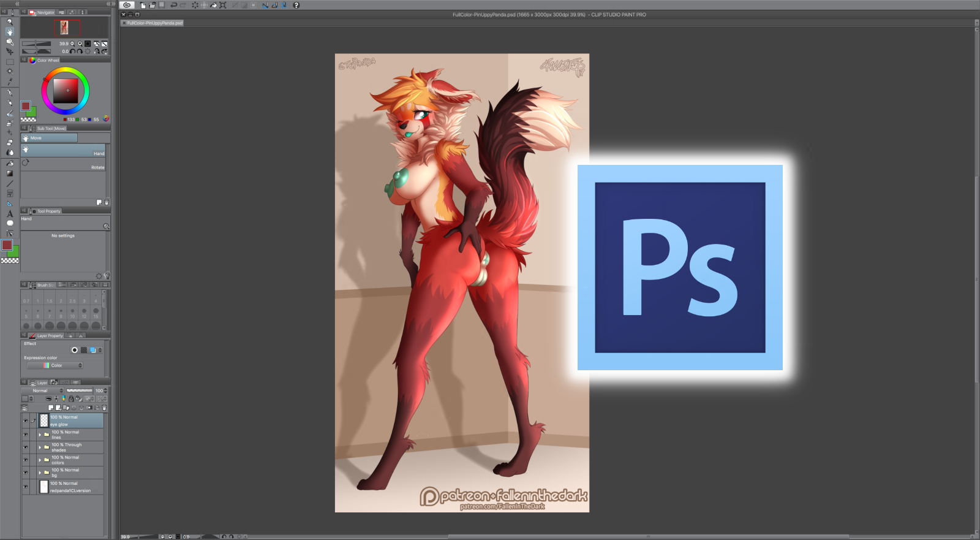This screenshot has height=540, width=980.
Task: Select the Brush tool
Action: point(10,113)
